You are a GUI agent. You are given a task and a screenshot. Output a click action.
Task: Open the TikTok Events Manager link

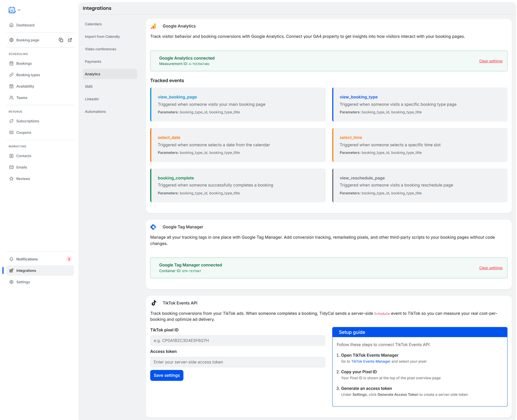(371, 362)
